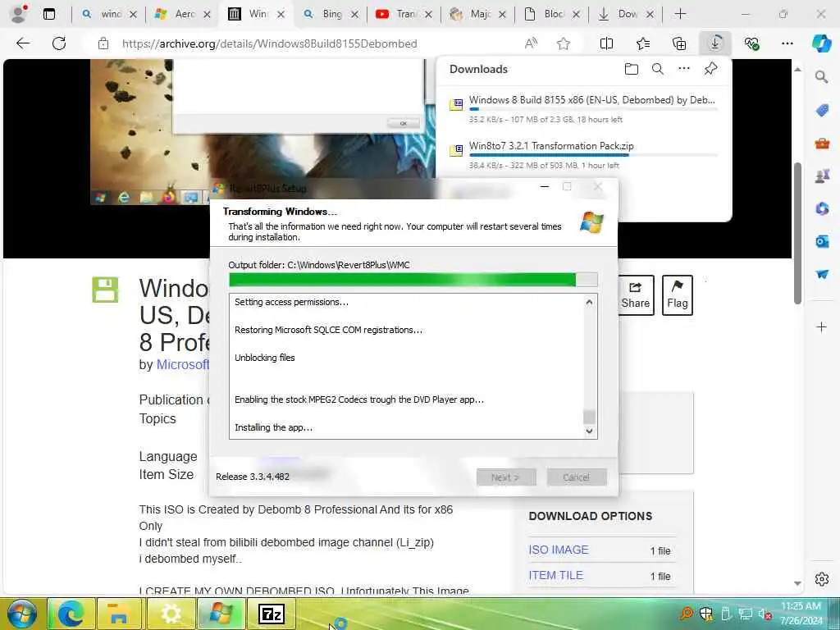Close the active archive.org Win tab
This screenshot has height=630, width=840.
pos(281,15)
